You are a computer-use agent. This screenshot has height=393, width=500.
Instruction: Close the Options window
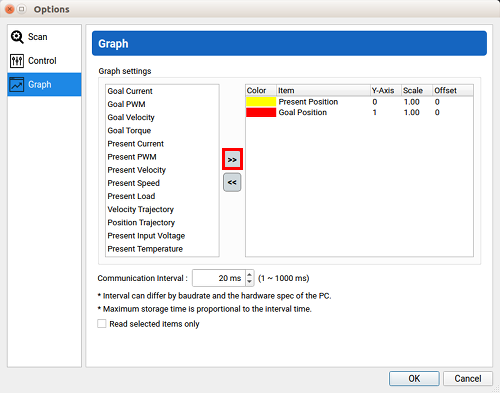[10, 9]
